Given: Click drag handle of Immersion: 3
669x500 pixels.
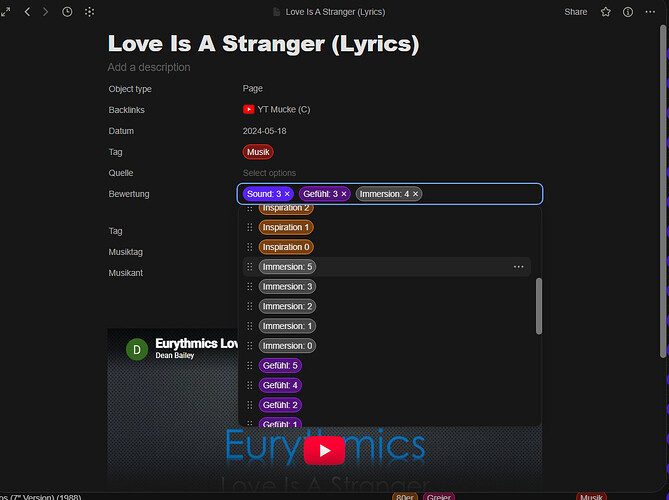Looking at the screenshot, I should [250, 287].
